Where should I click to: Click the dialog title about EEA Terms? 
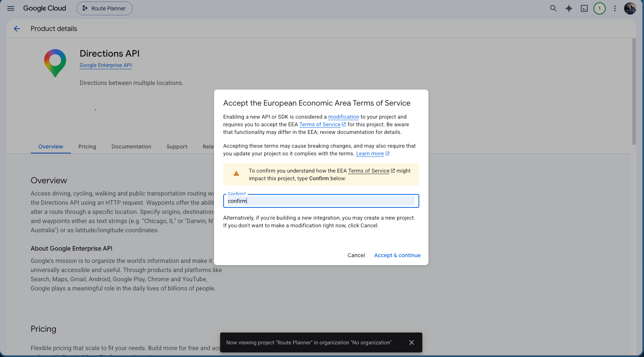click(317, 103)
